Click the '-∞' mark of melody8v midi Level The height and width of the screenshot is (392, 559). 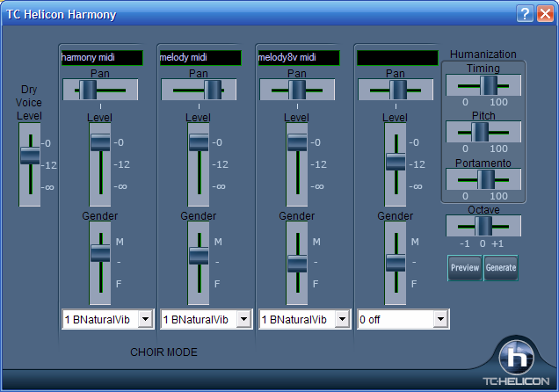coord(316,186)
